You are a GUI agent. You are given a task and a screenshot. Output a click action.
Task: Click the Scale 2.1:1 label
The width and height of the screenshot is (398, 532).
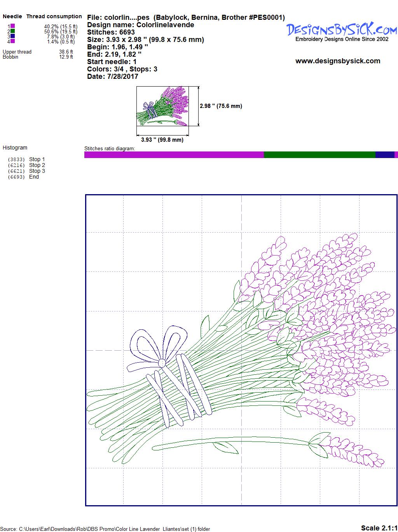click(x=379, y=528)
